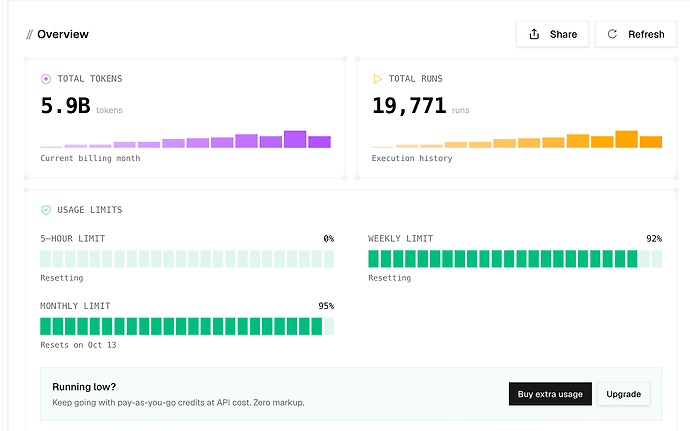Click the Upgrade button

[624, 394]
